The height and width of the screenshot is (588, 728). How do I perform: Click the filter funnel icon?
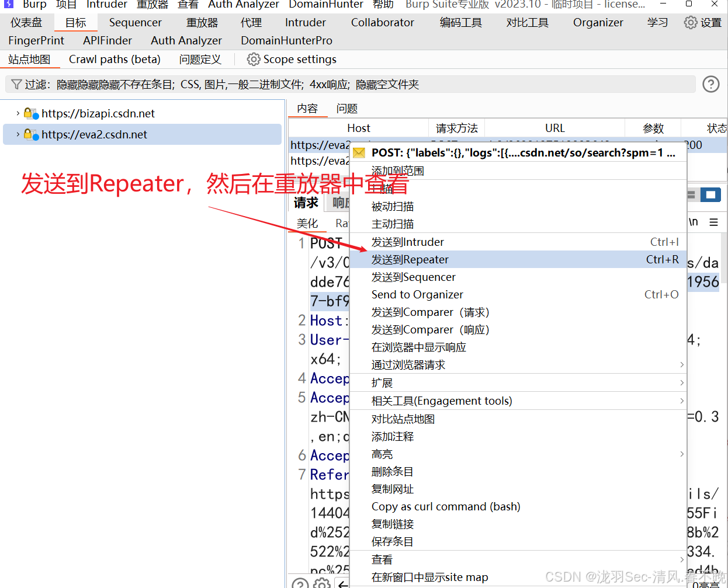coord(16,85)
